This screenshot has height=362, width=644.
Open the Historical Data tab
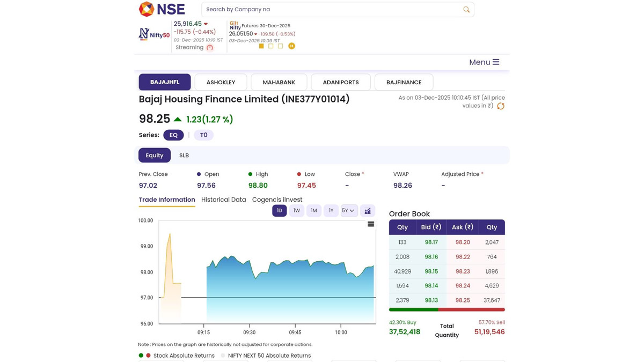[x=223, y=200]
